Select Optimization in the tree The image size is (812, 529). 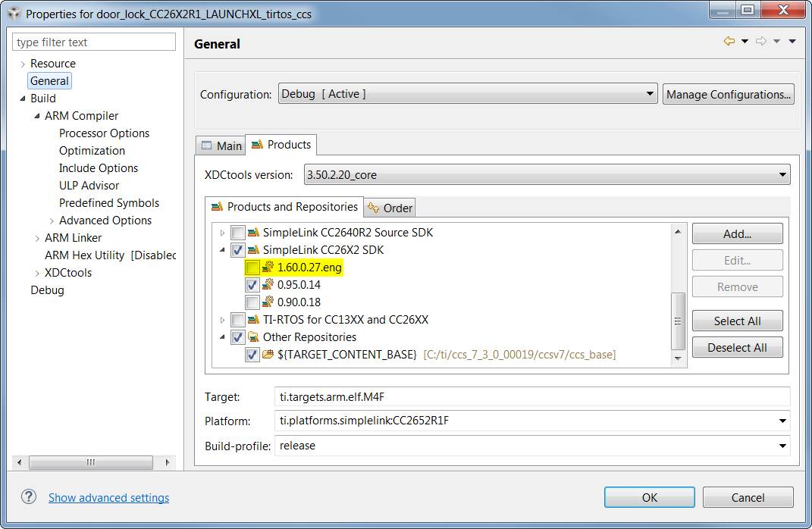point(92,151)
